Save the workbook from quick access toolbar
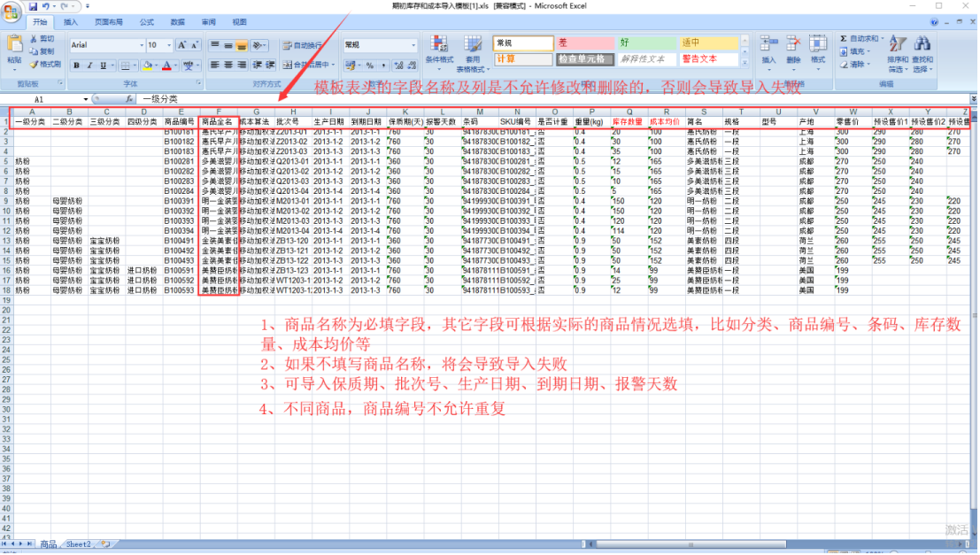980x555 pixels. [x=33, y=6]
